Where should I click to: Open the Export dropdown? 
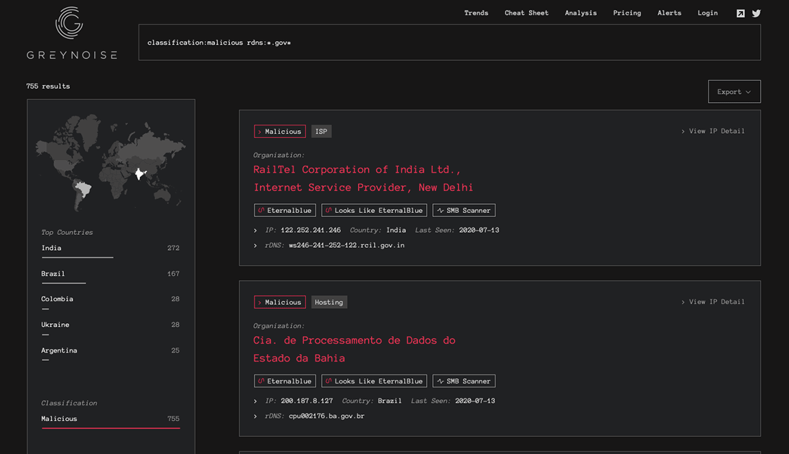734,92
